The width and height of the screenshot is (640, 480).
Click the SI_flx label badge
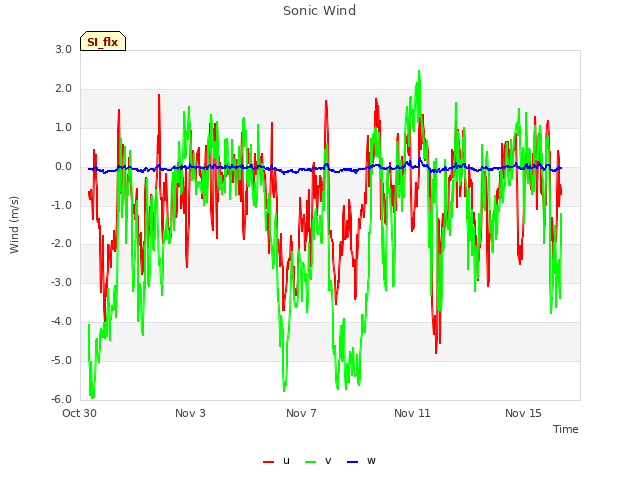(x=103, y=41)
